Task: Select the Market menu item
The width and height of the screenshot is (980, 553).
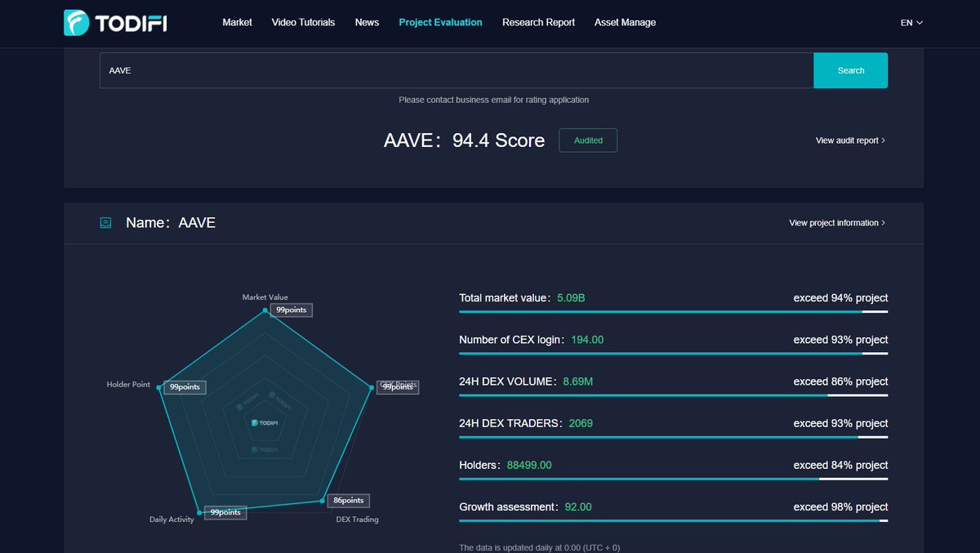Action: point(237,22)
